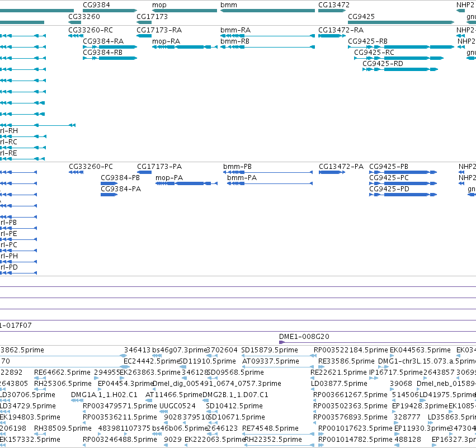Viewport: 476px width, 448px height.
Task: Select the CG9425 gene label
Action: 361,16
